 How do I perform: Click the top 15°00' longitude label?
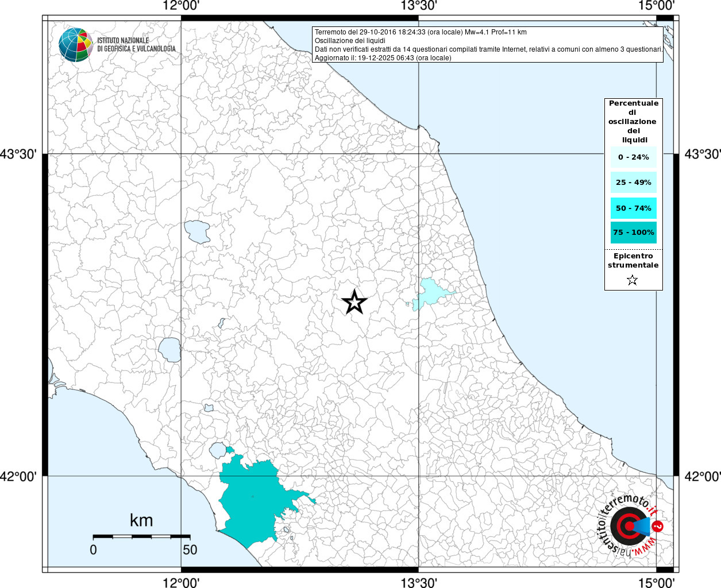(656, 6)
